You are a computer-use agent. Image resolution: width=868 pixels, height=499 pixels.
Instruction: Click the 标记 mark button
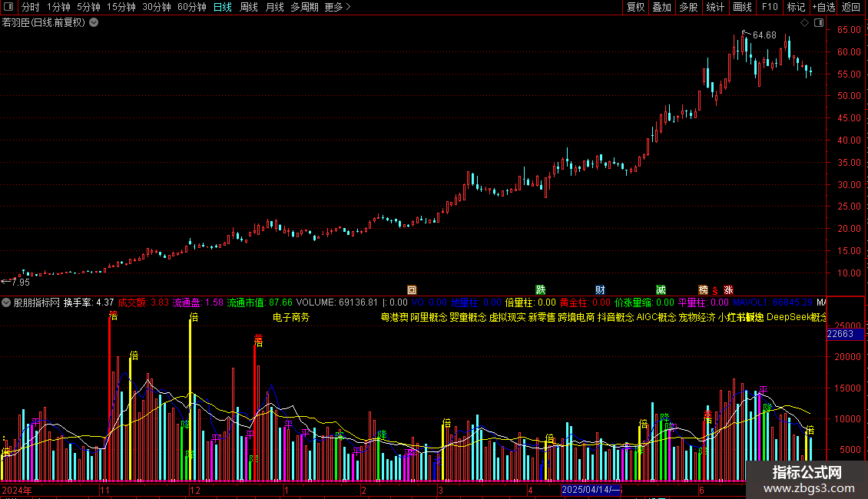pyautogui.click(x=796, y=7)
